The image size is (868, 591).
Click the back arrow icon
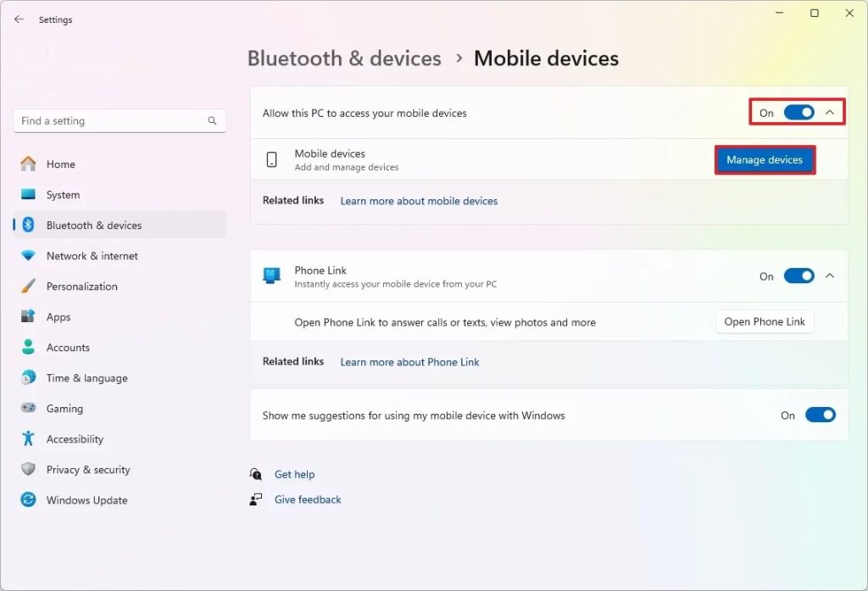[19, 20]
